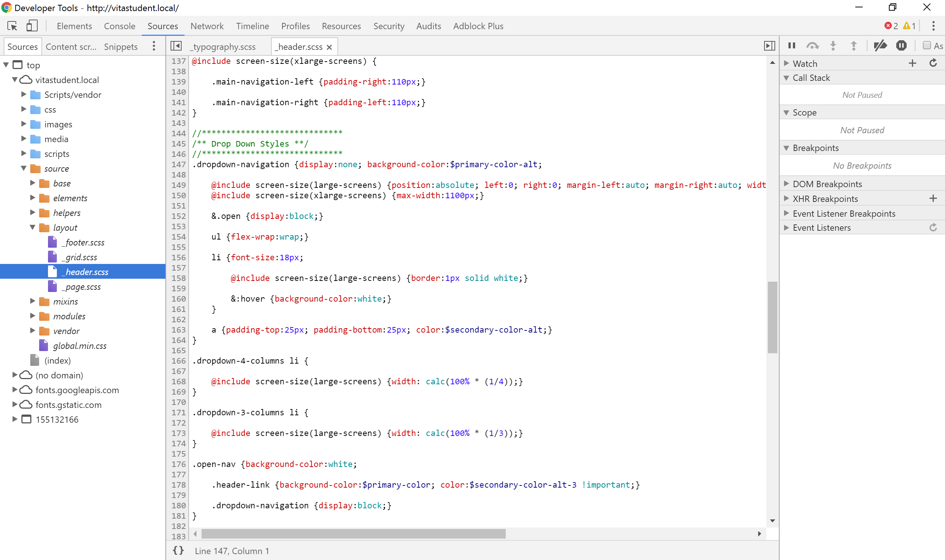The width and height of the screenshot is (945, 560).
Task: Hide the debugger sidebar pane
Action: 770,46
